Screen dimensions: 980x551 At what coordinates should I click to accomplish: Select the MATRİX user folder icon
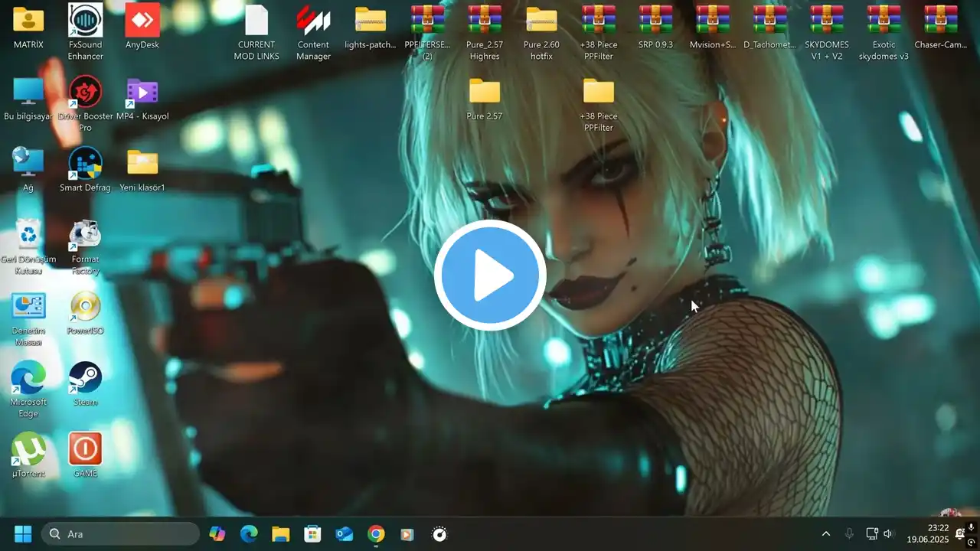28,21
